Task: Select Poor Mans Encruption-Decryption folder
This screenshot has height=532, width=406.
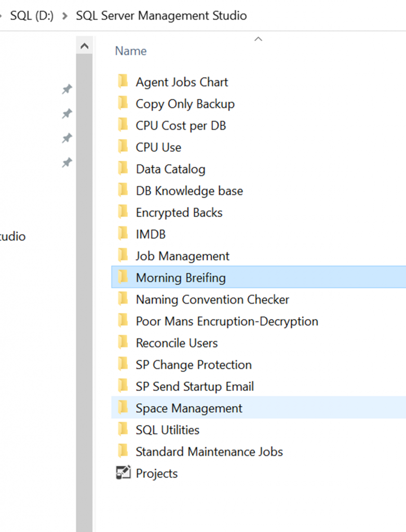Action: [x=227, y=322]
